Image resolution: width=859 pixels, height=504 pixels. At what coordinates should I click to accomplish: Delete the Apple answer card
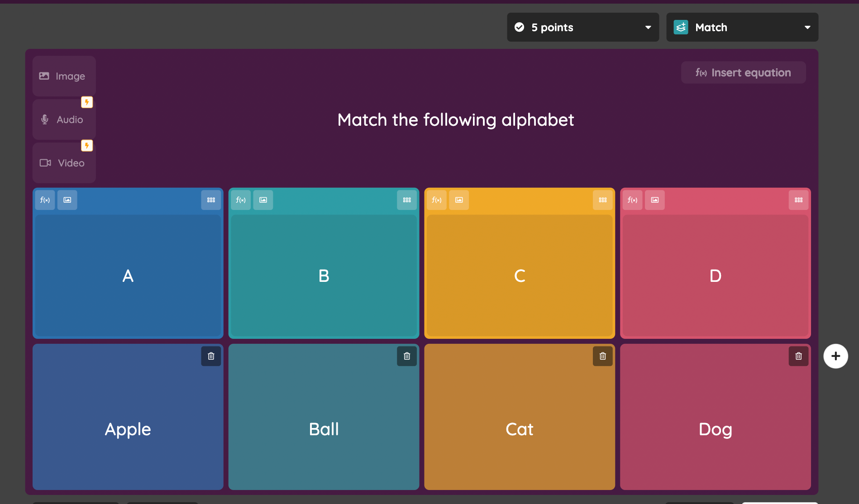[211, 356]
